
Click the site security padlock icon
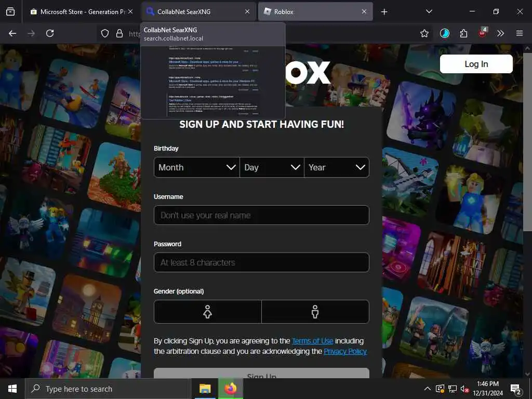click(119, 33)
